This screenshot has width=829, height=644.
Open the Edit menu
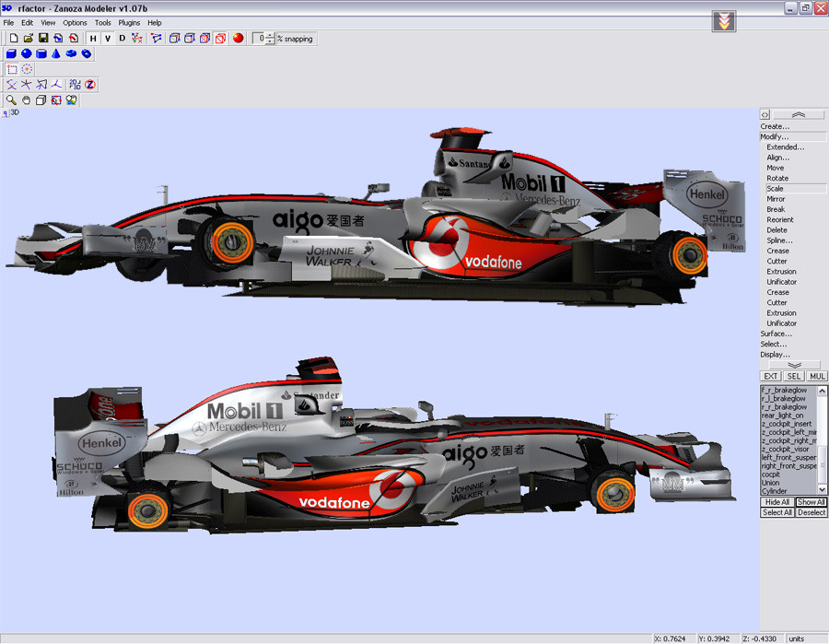click(27, 23)
